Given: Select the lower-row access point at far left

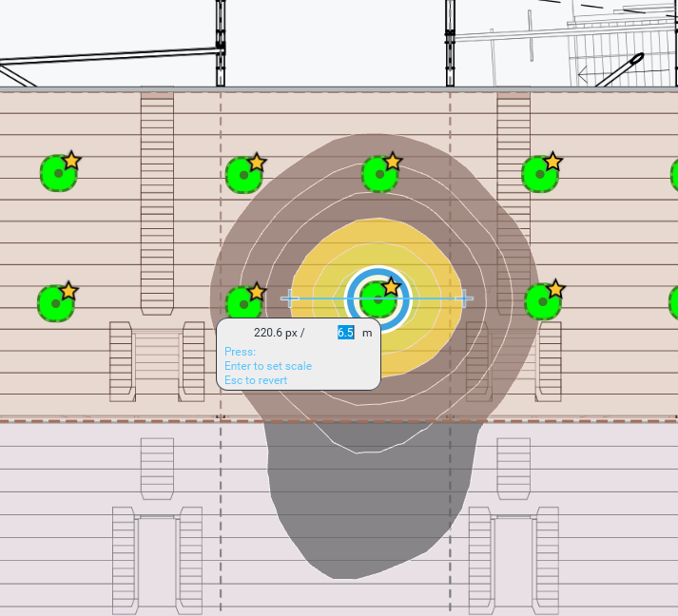Looking at the screenshot, I should click(x=56, y=303).
